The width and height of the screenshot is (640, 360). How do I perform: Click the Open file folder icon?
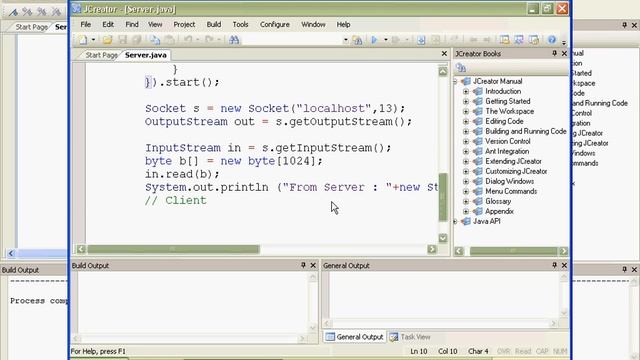click(x=107, y=40)
